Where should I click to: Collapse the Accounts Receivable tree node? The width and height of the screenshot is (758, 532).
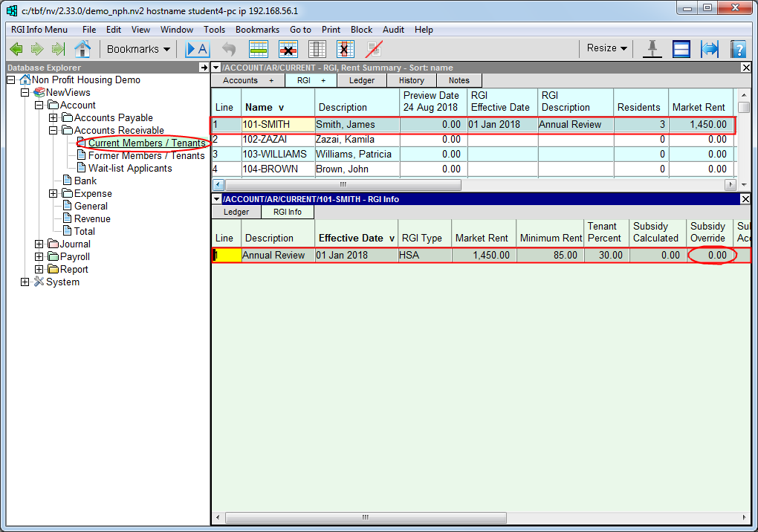click(x=54, y=131)
